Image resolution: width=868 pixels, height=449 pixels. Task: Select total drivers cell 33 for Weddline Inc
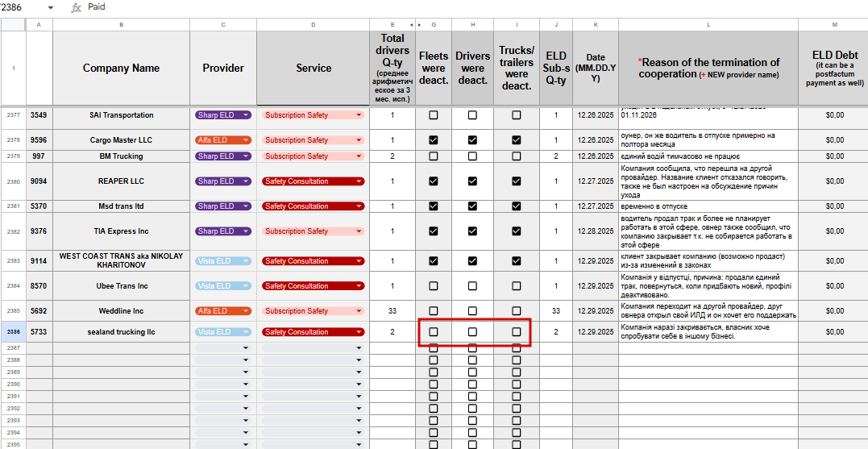click(392, 310)
